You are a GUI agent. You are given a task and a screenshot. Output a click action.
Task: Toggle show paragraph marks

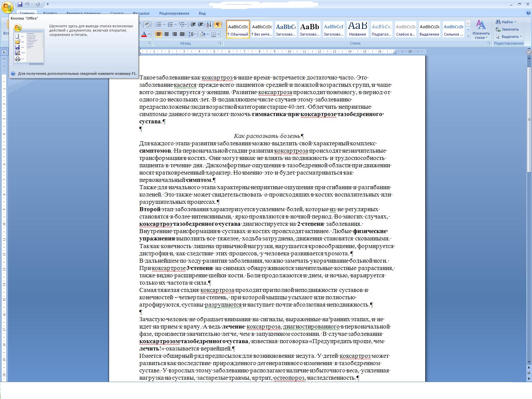(x=217, y=24)
